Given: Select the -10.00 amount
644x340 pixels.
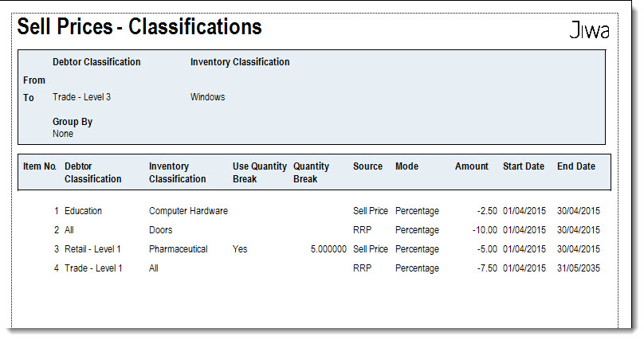Looking at the screenshot, I should 485,230.
